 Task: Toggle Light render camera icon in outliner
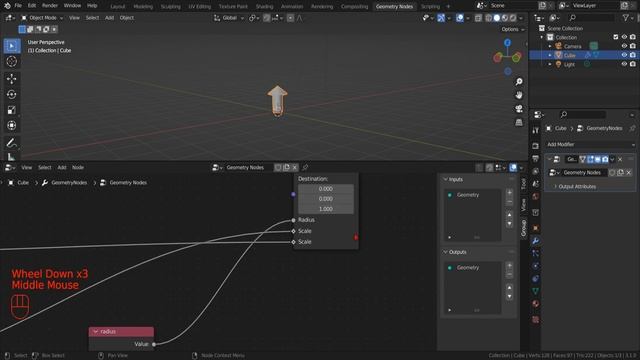pyautogui.click(x=633, y=64)
